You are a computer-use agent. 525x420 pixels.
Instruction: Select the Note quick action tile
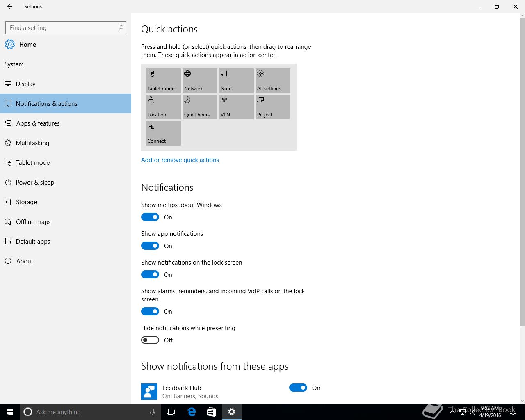tap(236, 81)
